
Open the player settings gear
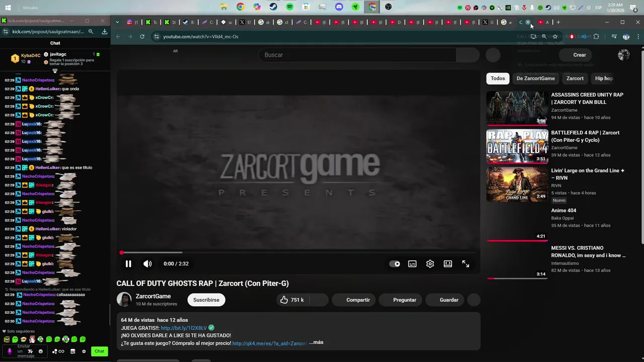(x=430, y=263)
